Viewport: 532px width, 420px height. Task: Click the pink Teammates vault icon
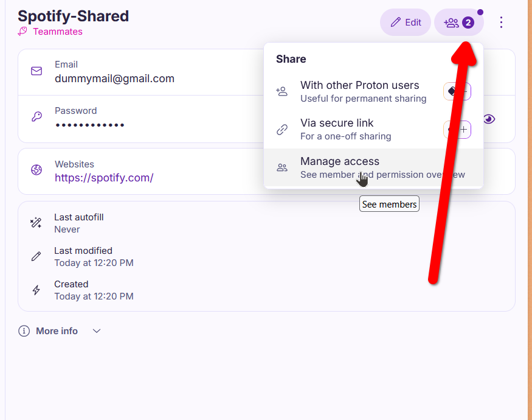tap(22, 31)
